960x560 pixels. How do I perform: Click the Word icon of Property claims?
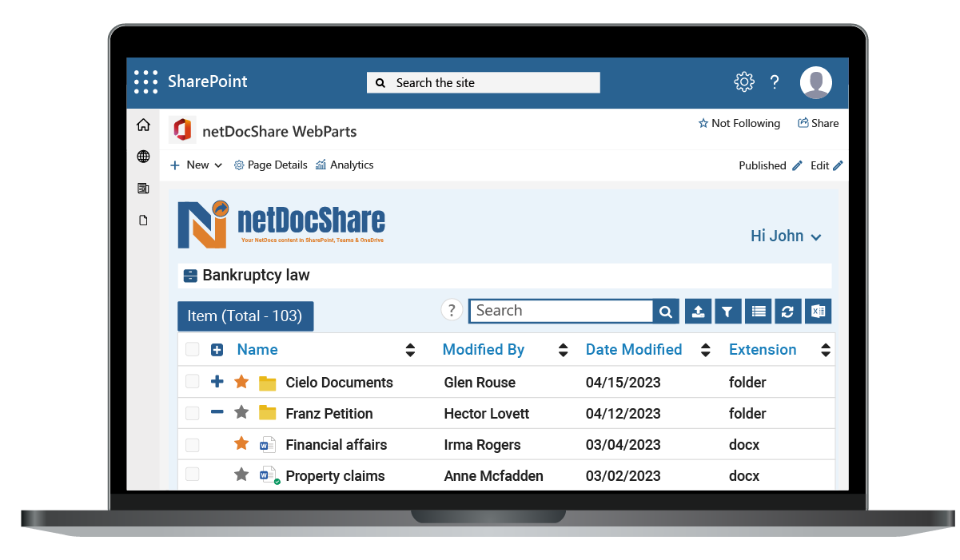click(x=269, y=476)
